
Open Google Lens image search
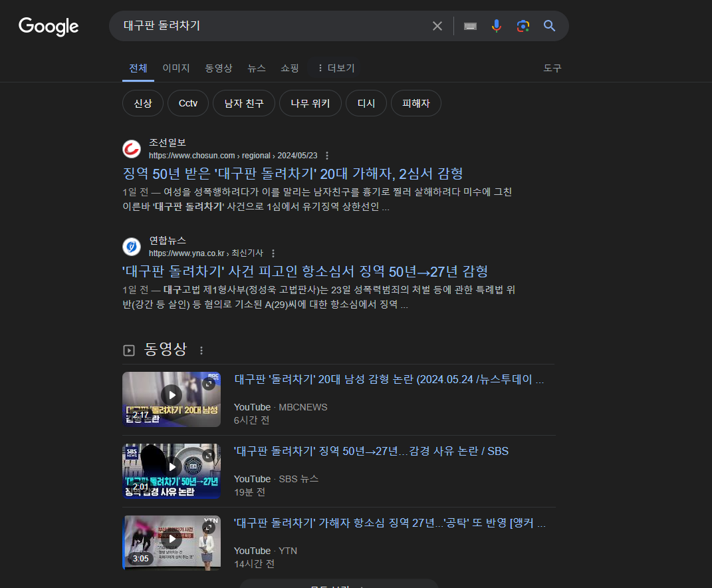(x=523, y=26)
